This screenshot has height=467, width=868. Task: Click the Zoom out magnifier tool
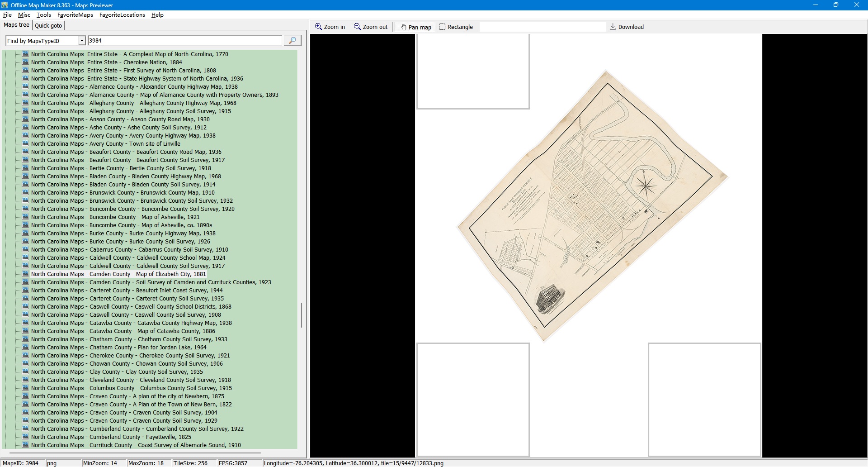(371, 27)
